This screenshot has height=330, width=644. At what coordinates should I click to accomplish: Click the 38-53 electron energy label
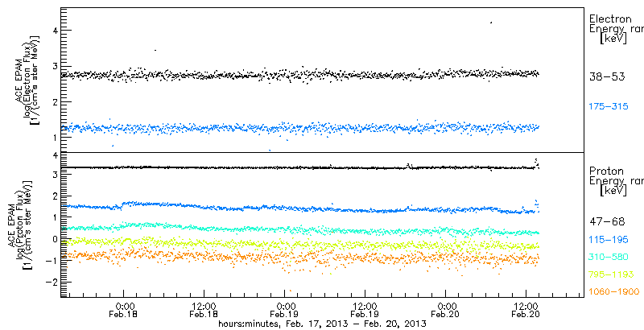[607, 76]
